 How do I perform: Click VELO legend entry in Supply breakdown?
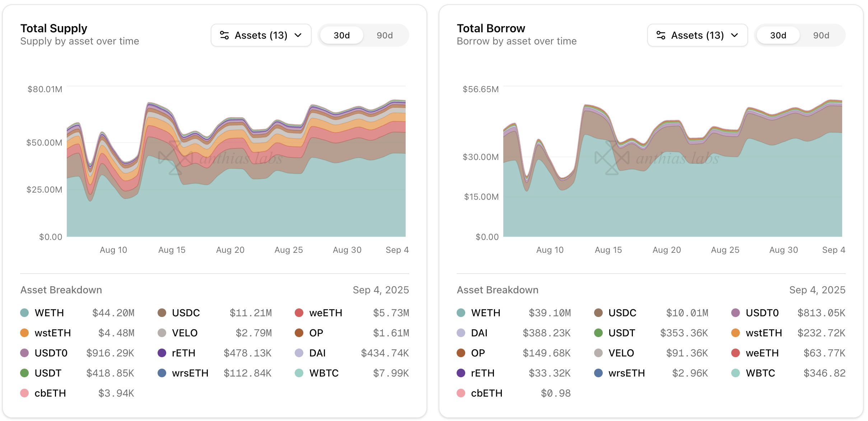185,333
